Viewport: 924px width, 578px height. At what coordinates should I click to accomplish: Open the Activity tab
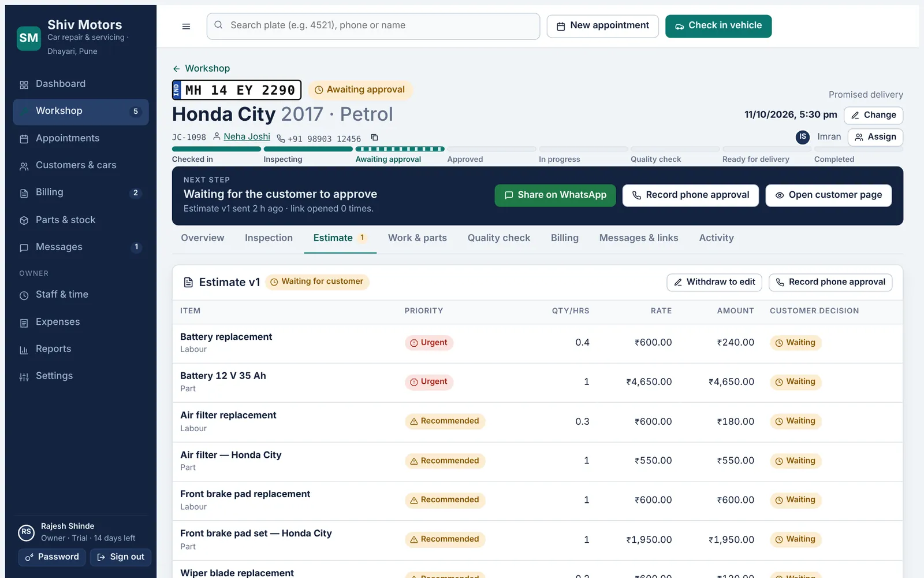pos(716,238)
